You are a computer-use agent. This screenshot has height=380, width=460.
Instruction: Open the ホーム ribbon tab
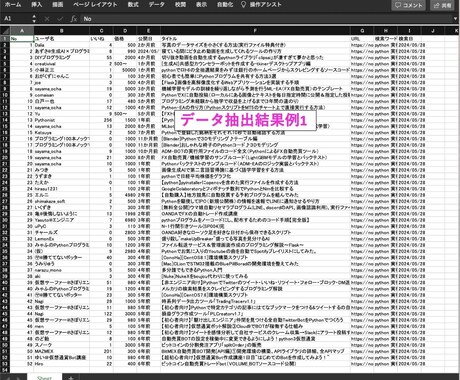(x=13, y=5)
